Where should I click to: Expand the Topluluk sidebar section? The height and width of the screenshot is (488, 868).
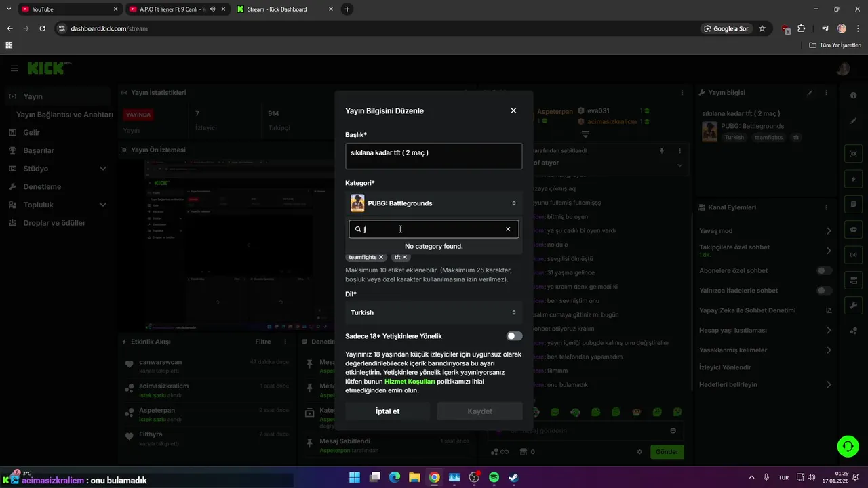pos(103,205)
